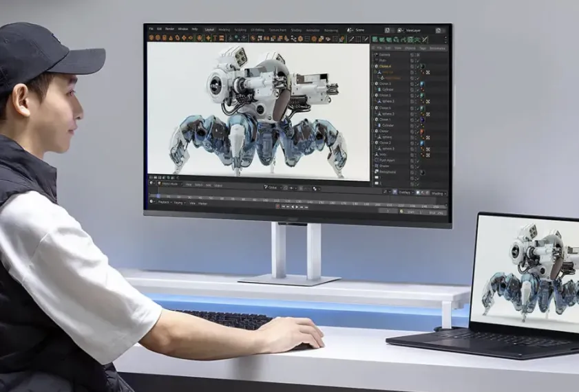Click the Scene selector icon in header
This screenshot has width=579, height=392.
click(x=350, y=30)
